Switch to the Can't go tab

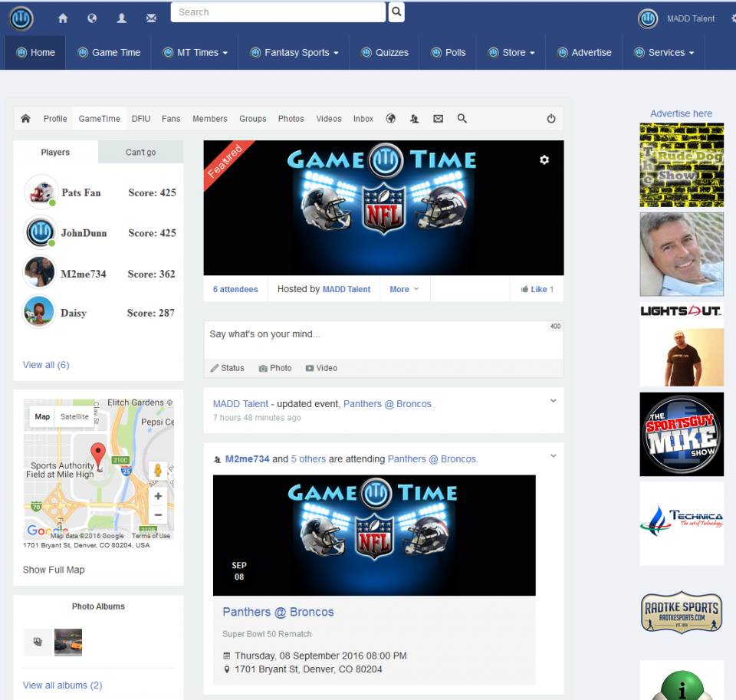coord(141,152)
